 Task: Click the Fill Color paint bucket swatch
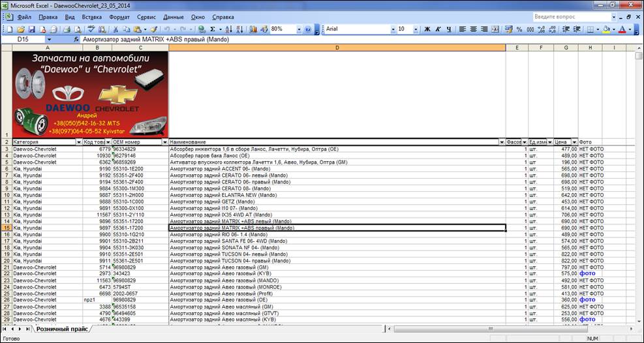tap(606, 29)
